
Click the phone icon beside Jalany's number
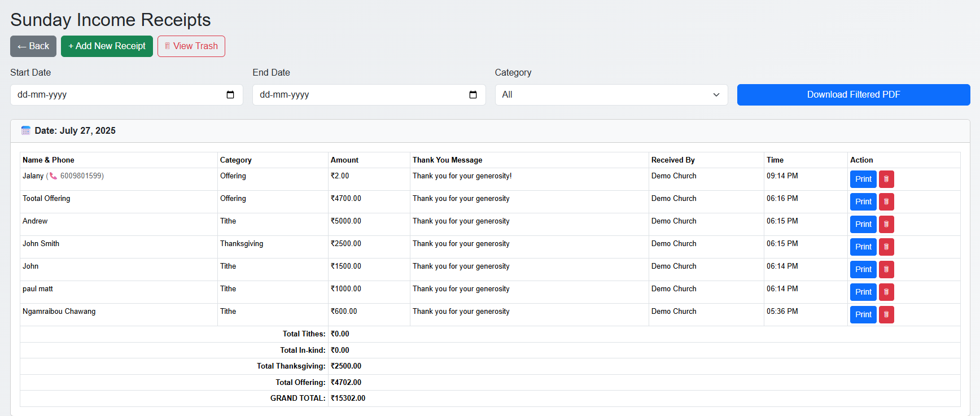[x=53, y=176]
